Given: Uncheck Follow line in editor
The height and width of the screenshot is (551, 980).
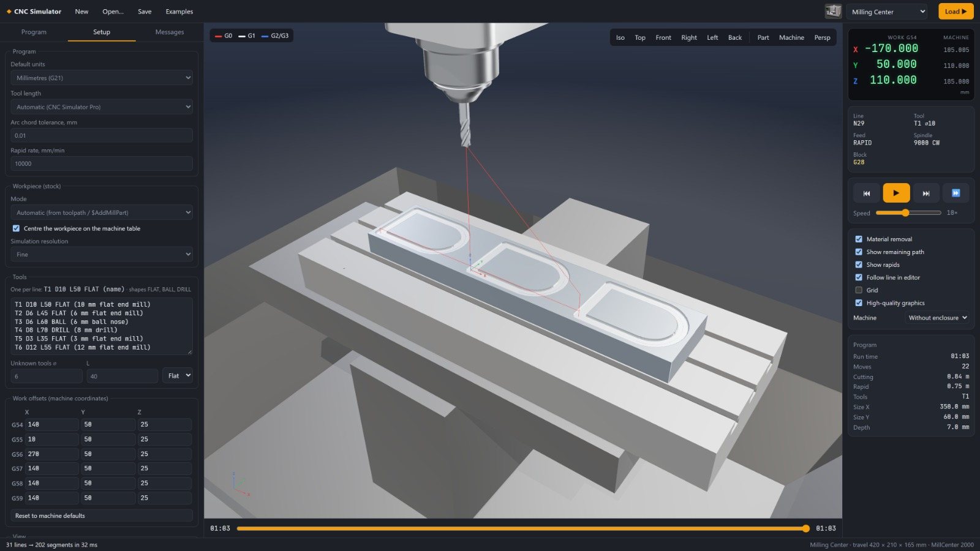Looking at the screenshot, I should tap(859, 277).
